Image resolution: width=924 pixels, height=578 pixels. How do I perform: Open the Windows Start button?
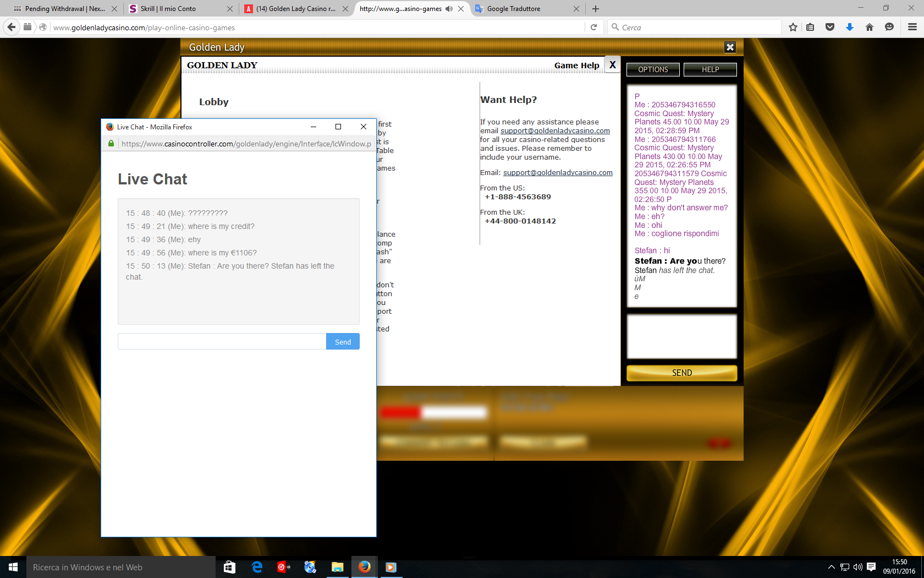coord(13,567)
